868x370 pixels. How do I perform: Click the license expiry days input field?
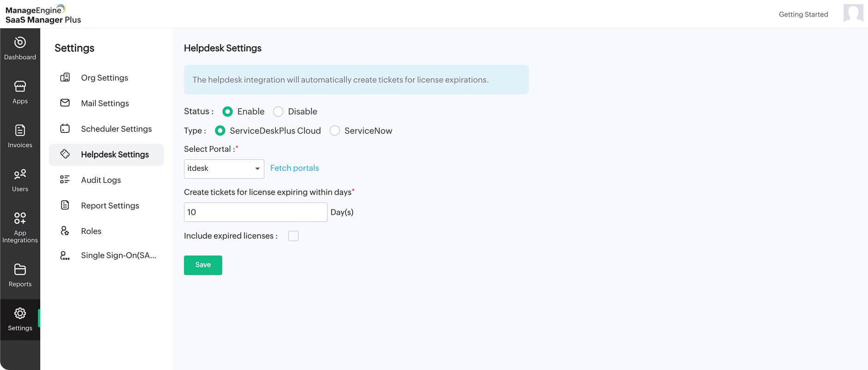[255, 212]
